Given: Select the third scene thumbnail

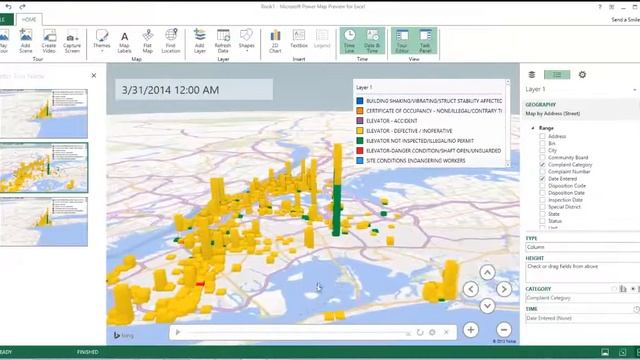Looking at the screenshot, I should [x=44, y=222].
